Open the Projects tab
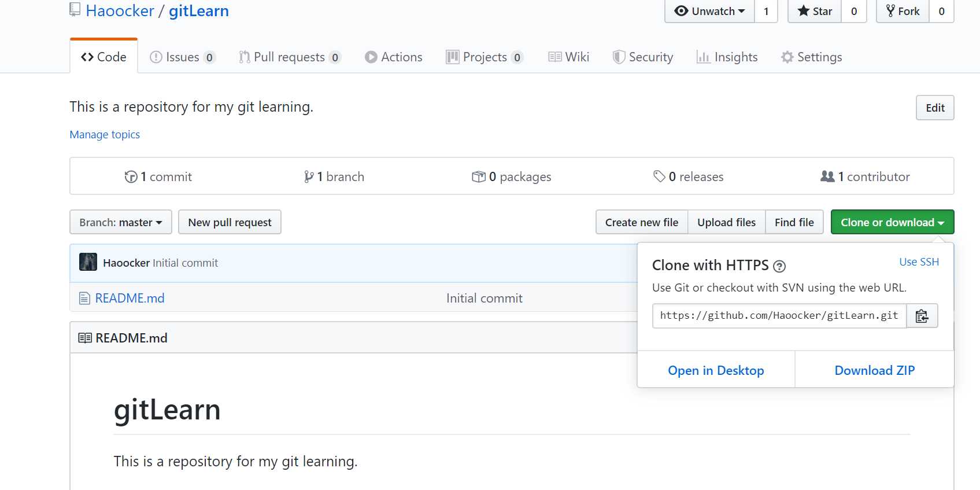The height and width of the screenshot is (490, 980). pos(485,57)
